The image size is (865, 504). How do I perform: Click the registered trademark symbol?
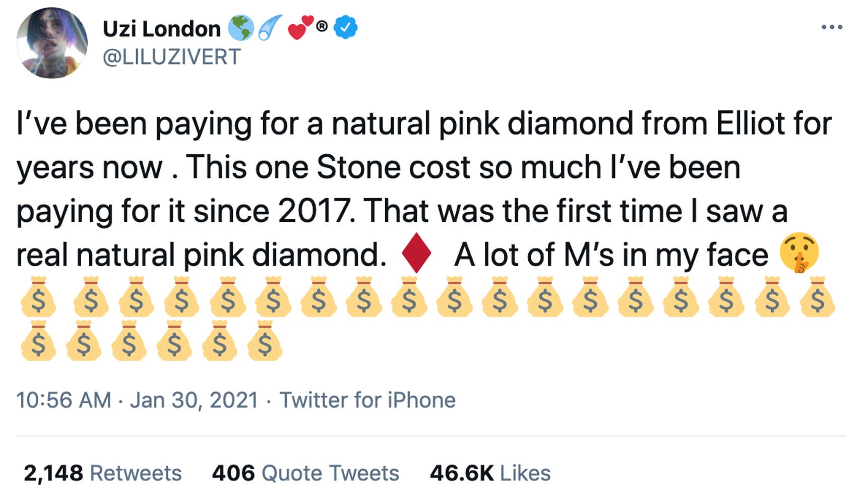coord(322,25)
